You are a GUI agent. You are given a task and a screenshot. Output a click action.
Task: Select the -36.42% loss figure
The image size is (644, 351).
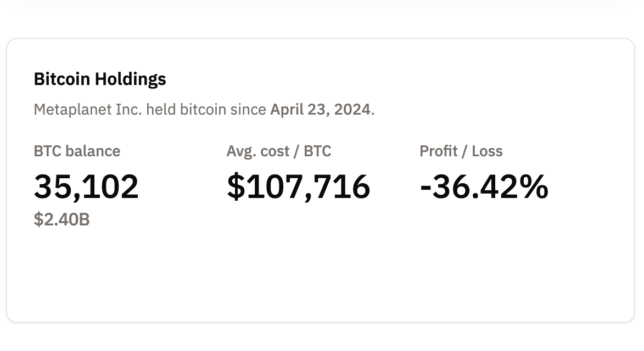coord(484,186)
